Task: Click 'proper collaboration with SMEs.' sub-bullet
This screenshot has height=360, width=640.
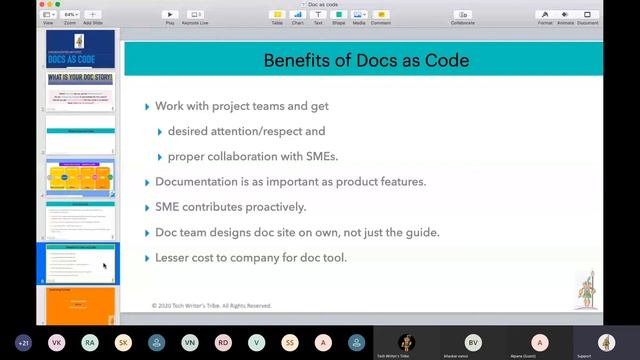Action: click(253, 157)
